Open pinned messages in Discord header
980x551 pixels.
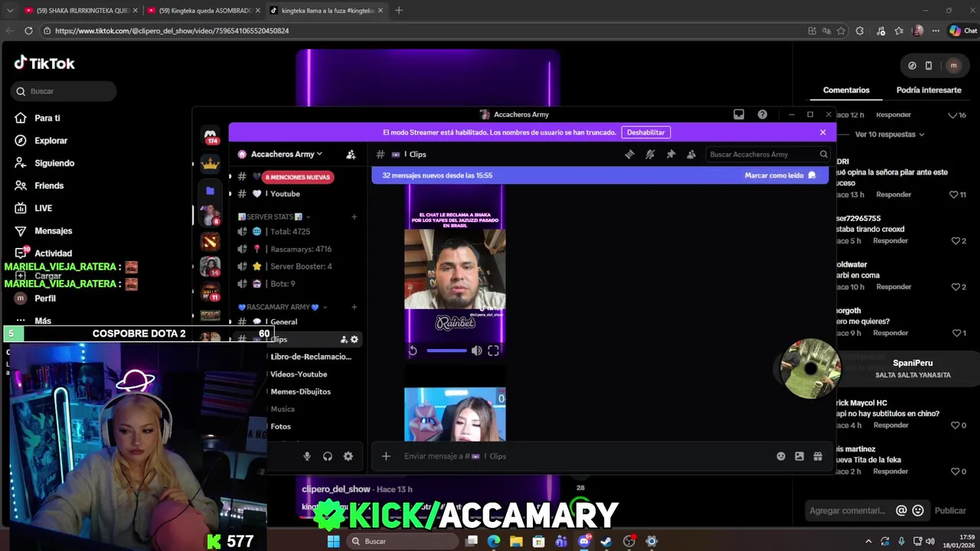671,154
